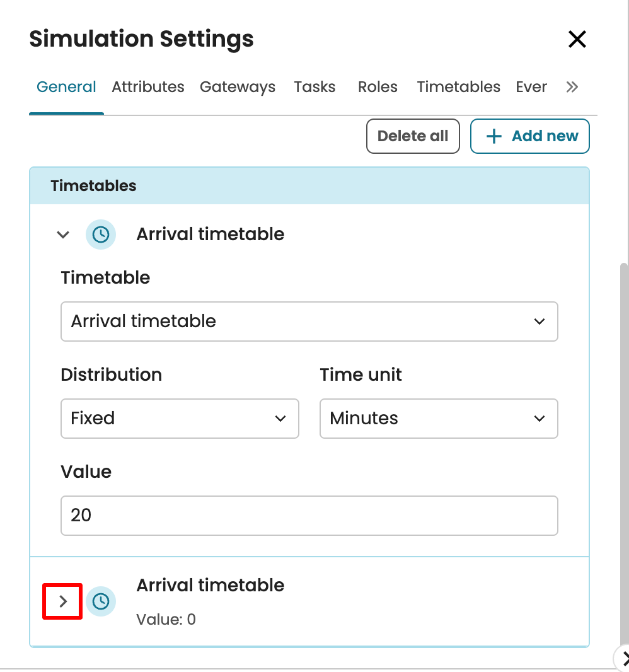Click clock icon of expanded Arrival timetable
Screen dimensions: 629x672
pos(101,235)
